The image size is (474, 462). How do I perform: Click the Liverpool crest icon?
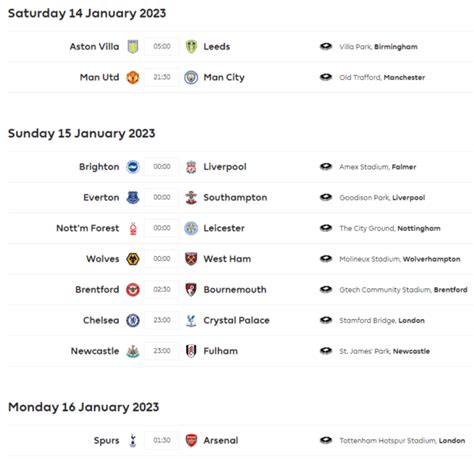pyautogui.click(x=191, y=167)
